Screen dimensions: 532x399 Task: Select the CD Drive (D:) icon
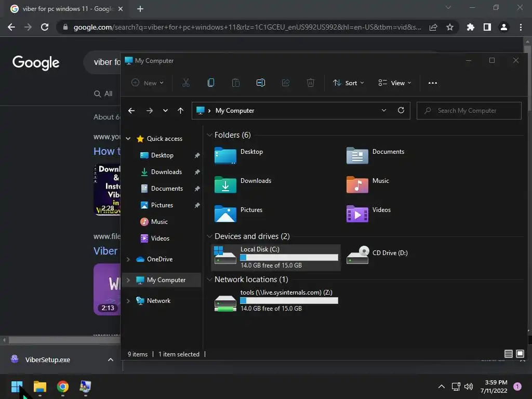point(357,255)
